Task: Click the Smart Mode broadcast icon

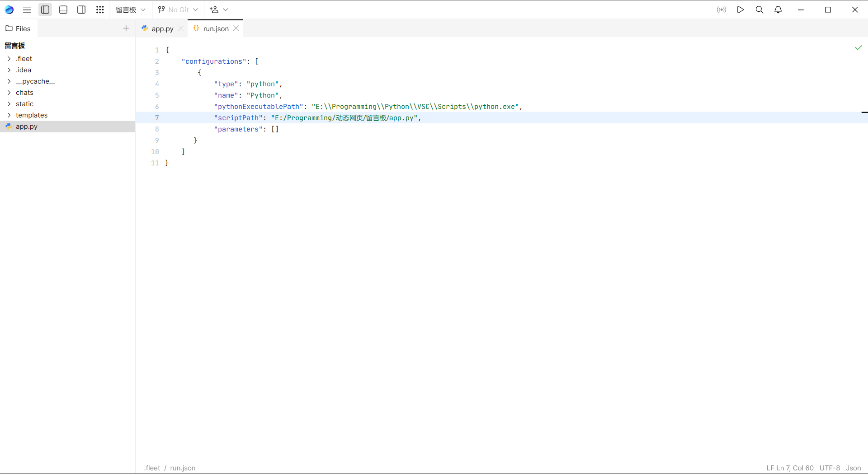Action: pyautogui.click(x=722, y=9)
